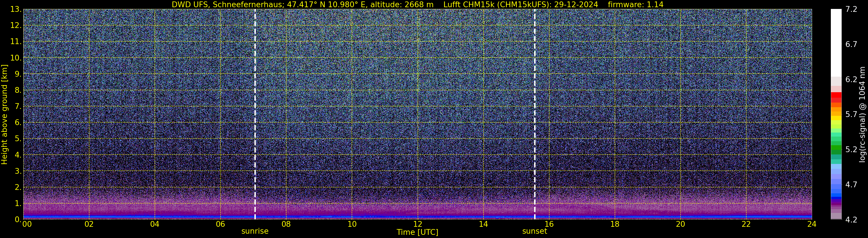The width and height of the screenshot is (868, 238).
Task: Click height tick label 3.
Action: [x=18, y=171]
